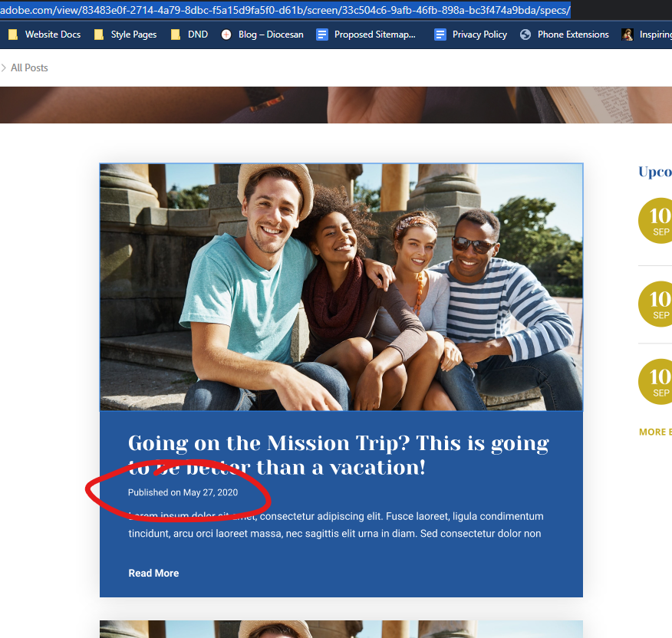Open the gold MORE link under the events
This screenshot has height=638, width=672.
(x=655, y=432)
